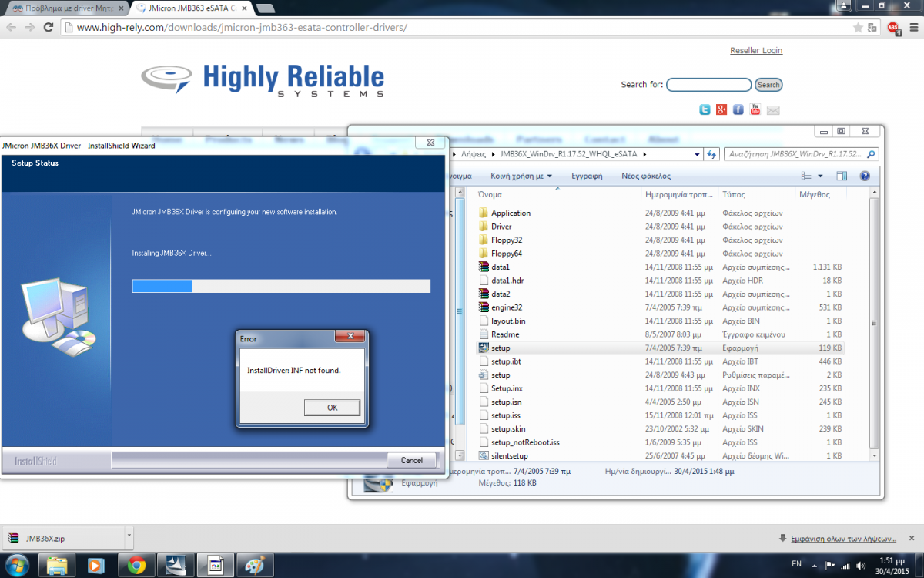Screen dimensions: 924x578
Task: Select the silentsetup batch file
Action: pyautogui.click(x=510, y=455)
